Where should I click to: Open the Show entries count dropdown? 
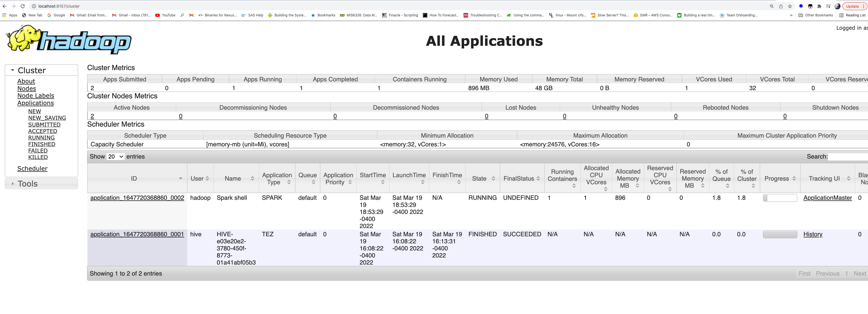[x=116, y=157]
